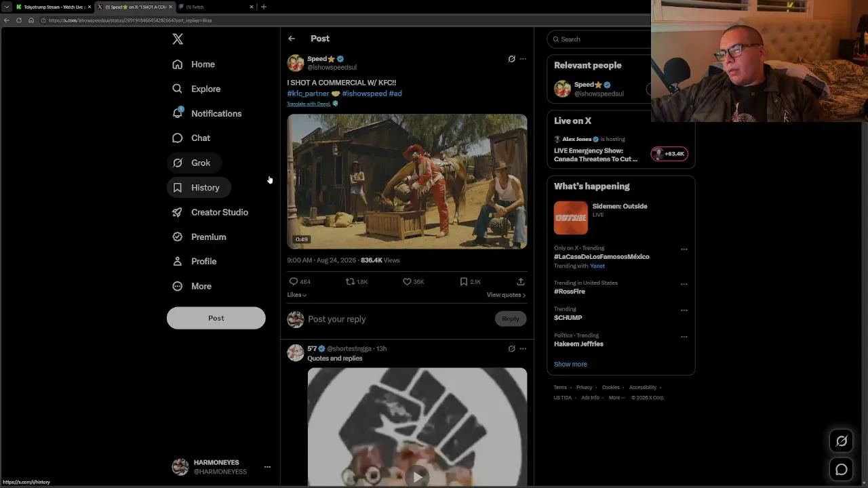Like the post with 36K likes
Viewport: 868px width, 488px height.
[x=414, y=281]
